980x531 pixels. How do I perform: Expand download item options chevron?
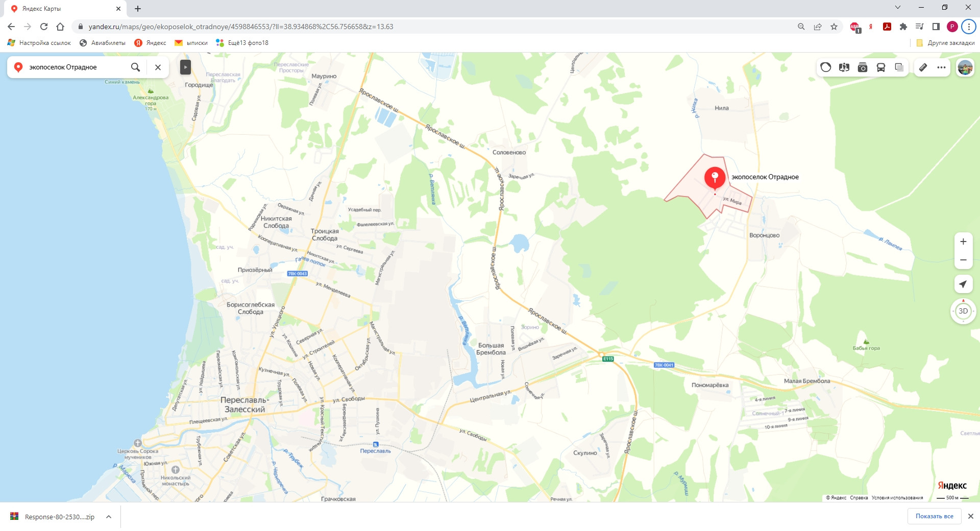coord(109,517)
